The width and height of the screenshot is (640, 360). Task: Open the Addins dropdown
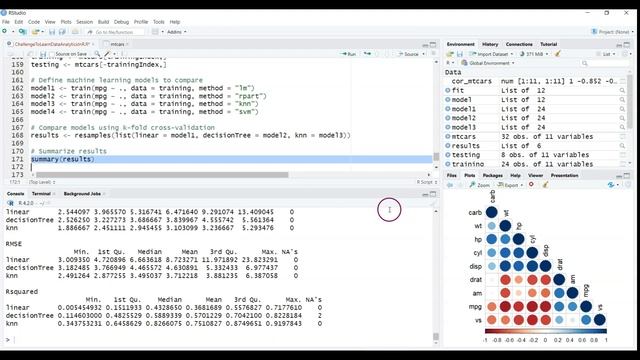tap(176, 32)
